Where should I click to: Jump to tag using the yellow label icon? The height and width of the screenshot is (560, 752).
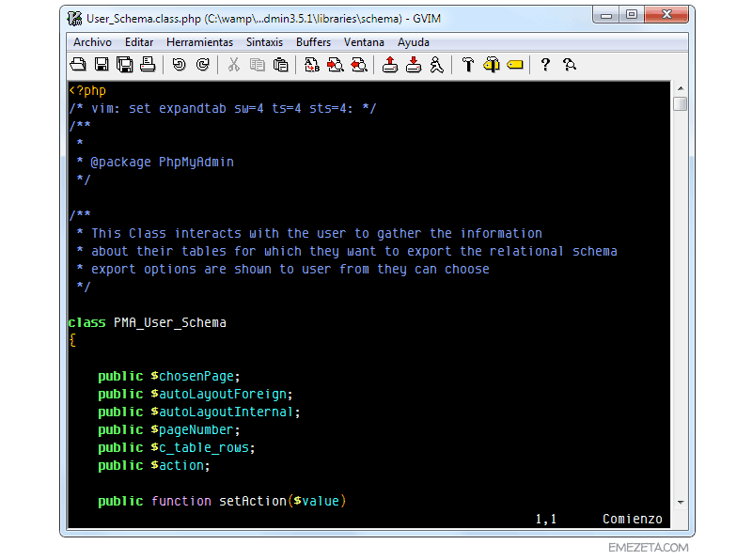pos(515,64)
